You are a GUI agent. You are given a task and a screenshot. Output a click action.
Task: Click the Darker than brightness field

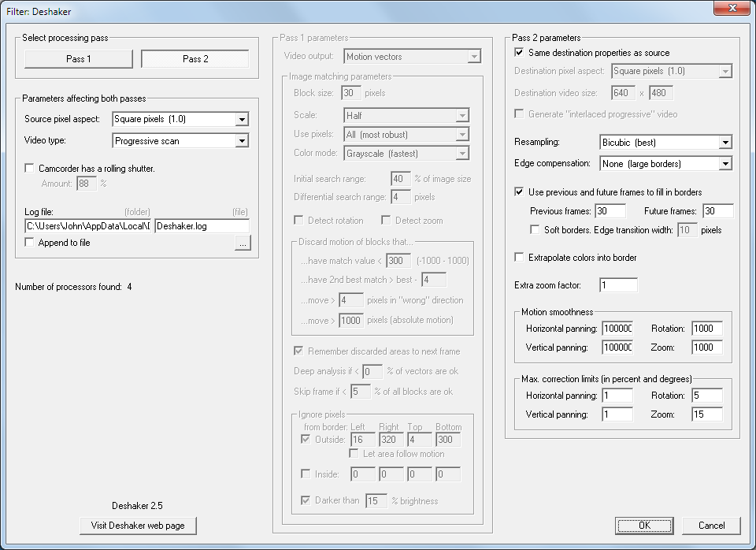coord(376,501)
